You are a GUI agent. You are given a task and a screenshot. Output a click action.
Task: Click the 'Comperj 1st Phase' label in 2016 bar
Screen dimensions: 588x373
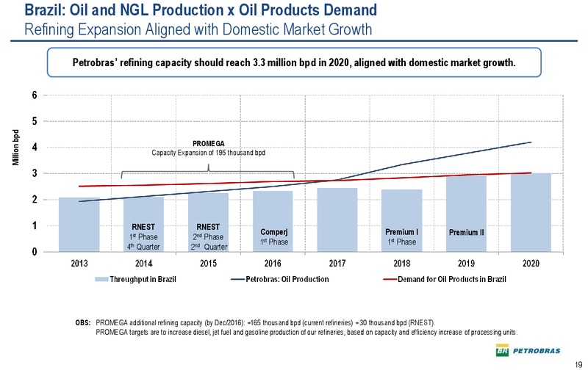tap(274, 236)
